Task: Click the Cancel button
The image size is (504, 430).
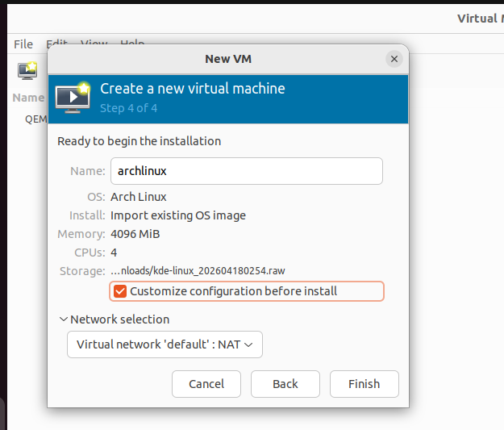Action: click(206, 384)
